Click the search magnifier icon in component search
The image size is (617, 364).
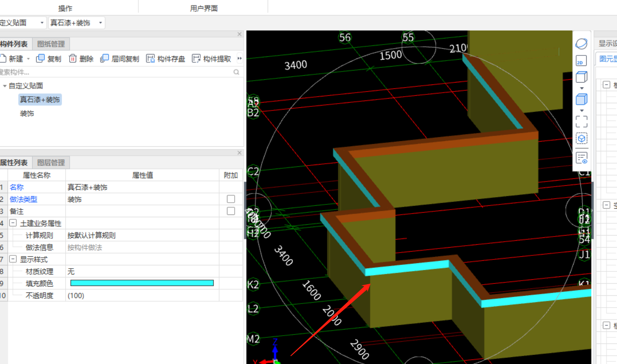pos(237,72)
